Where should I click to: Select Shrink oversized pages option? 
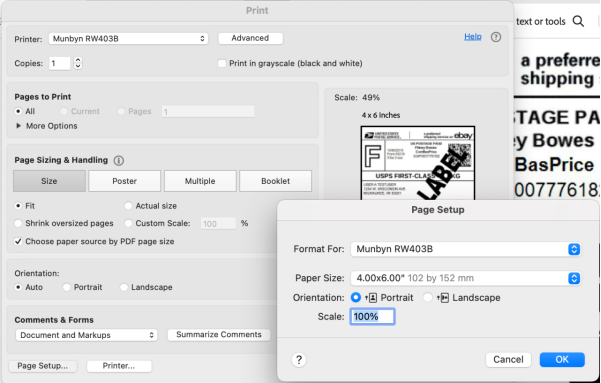[x=18, y=223]
